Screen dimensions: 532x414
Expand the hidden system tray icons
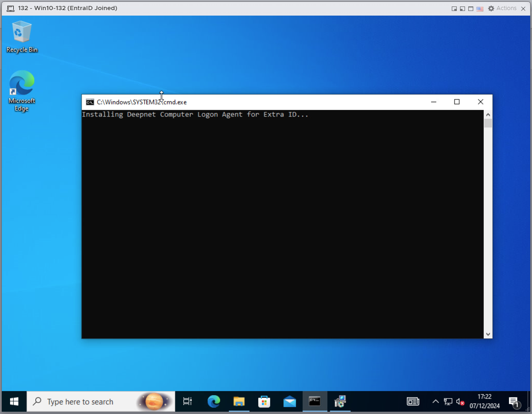(436, 402)
